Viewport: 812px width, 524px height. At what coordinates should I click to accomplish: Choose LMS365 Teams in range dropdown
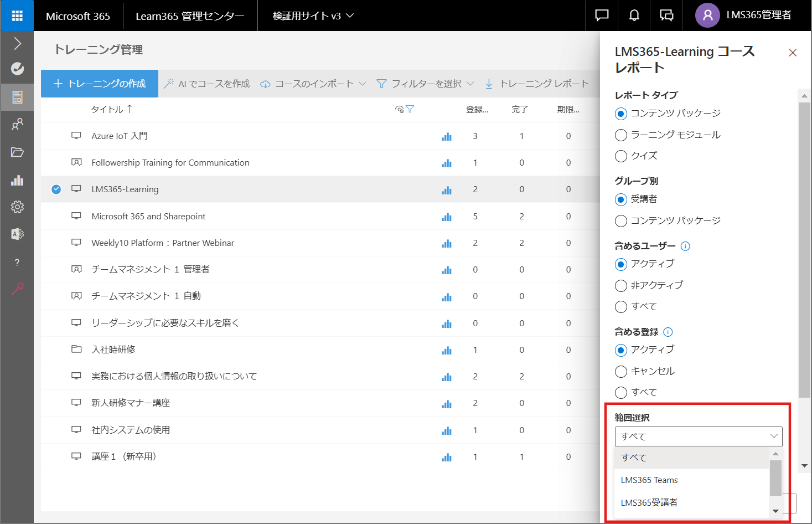(x=692, y=480)
